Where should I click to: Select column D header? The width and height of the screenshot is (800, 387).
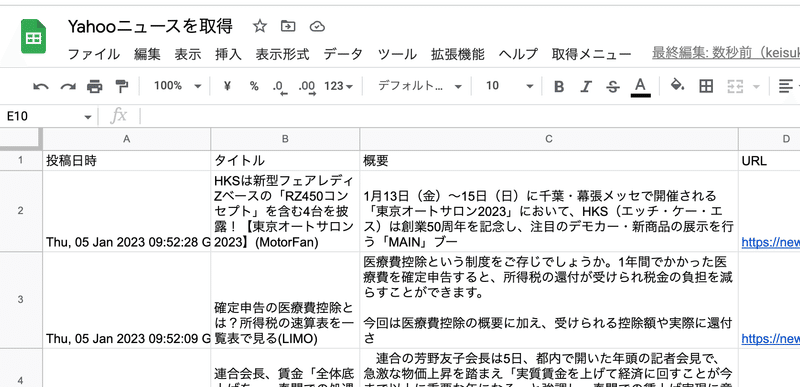[x=769, y=139]
